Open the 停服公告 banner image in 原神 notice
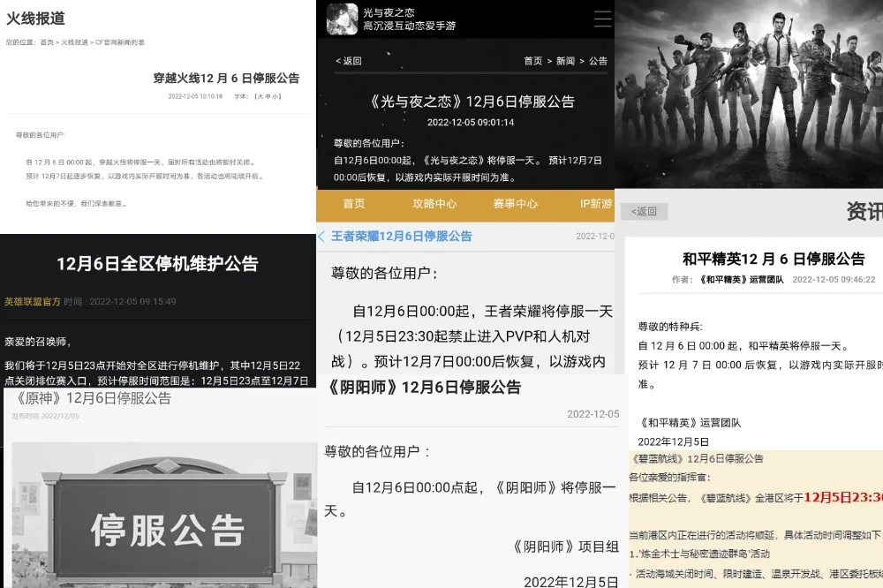 (164, 516)
